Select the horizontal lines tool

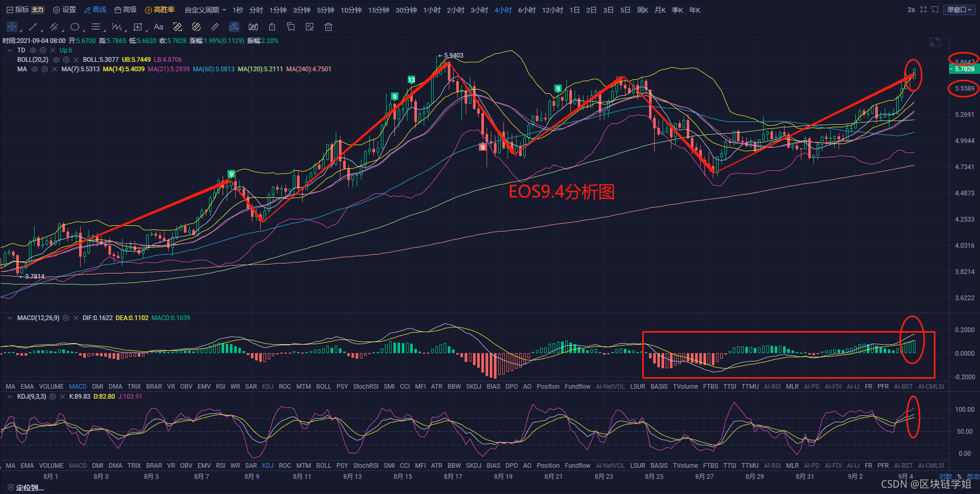[95, 27]
